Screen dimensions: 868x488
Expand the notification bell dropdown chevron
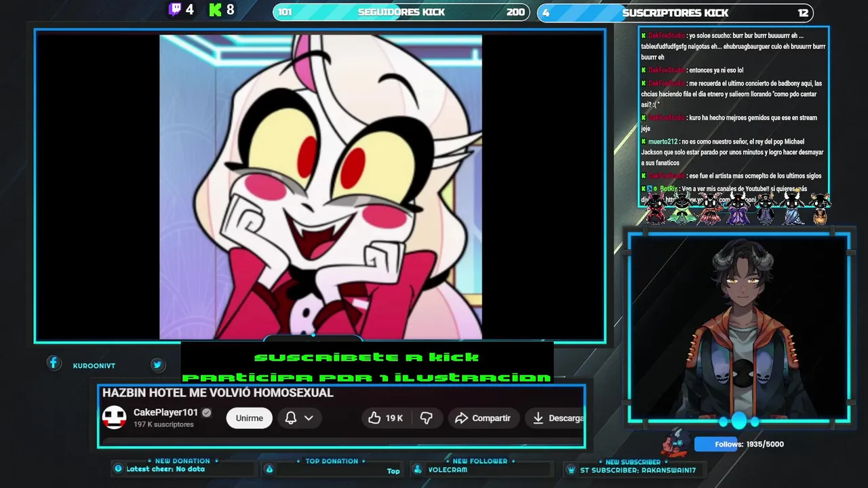click(x=309, y=418)
